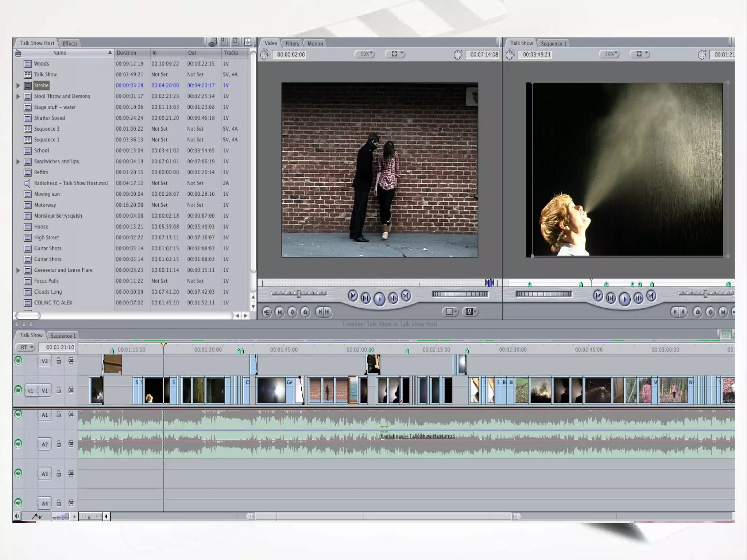Toggle V1 track visibility
The image size is (747, 560).
pyautogui.click(x=18, y=390)
